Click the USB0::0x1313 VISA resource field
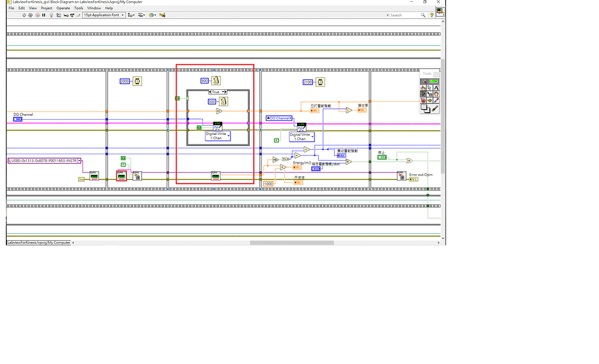The height and width of the screenshot is (364, 599). [41, 161]
